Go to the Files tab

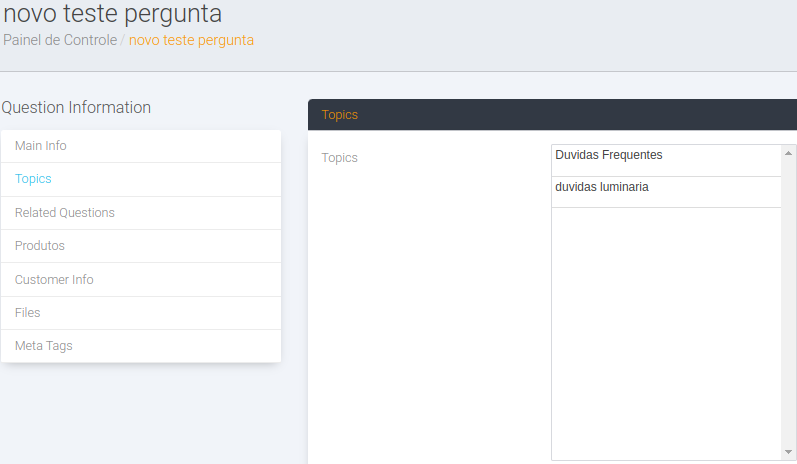click(x=141, y=313)
